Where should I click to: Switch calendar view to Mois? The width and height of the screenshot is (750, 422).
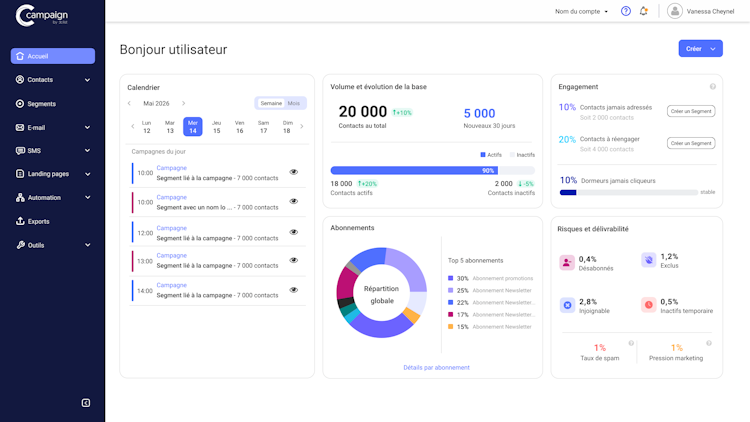click(294, 103)
